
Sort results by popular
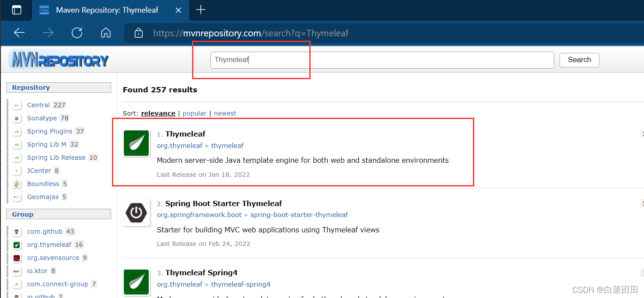click(x=194, y=113)
